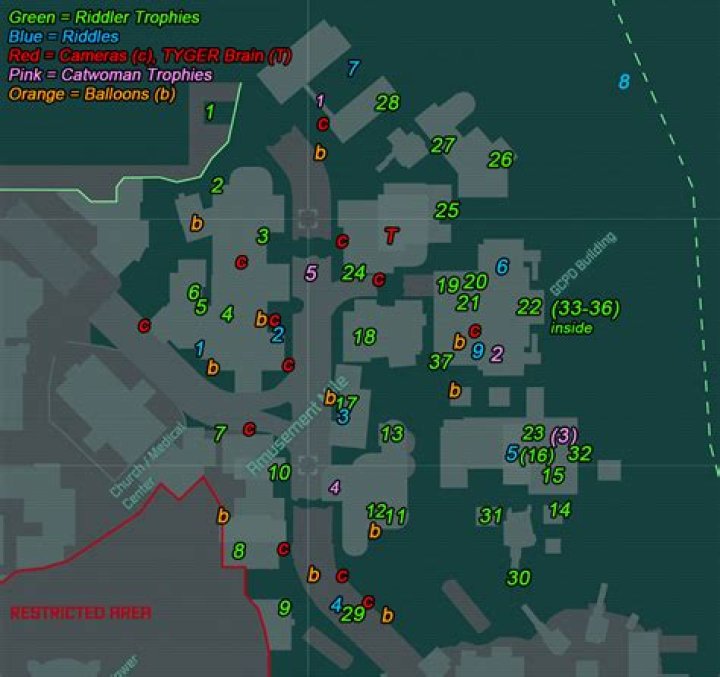Select blue Riddle marker 5
Viewport: 720px width, 677px height.
tap(512, 453)
